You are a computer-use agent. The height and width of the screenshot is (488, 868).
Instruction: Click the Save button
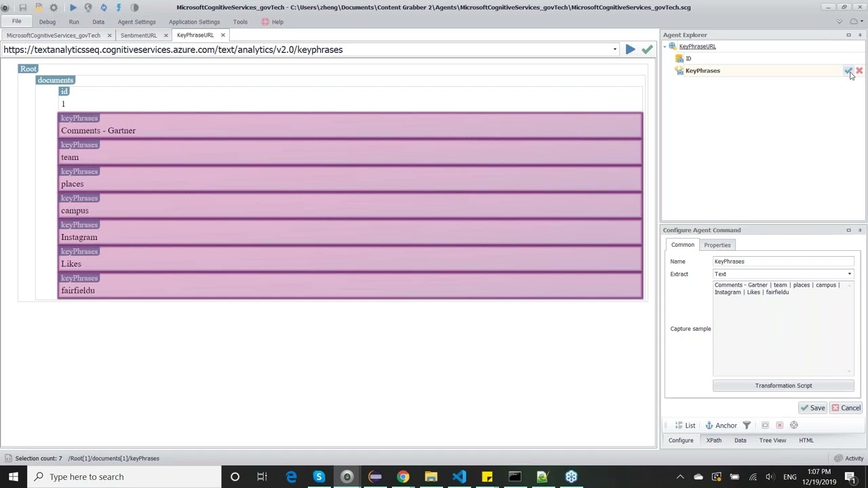[812, 408]
